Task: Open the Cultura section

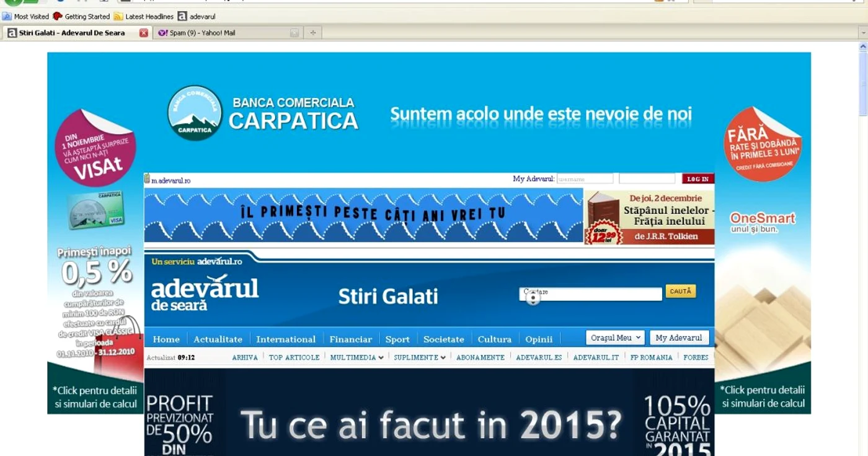Action: pyautogui.click(x=495, y=339)
